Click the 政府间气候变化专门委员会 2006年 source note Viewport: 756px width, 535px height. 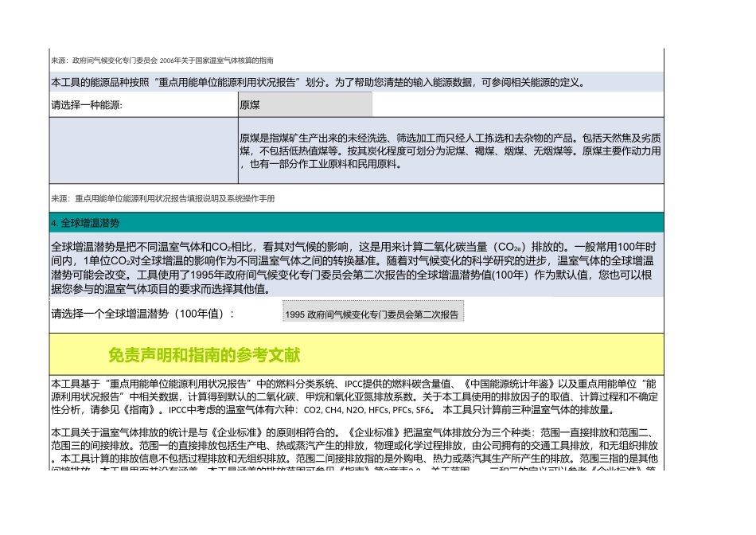(159, 58)
